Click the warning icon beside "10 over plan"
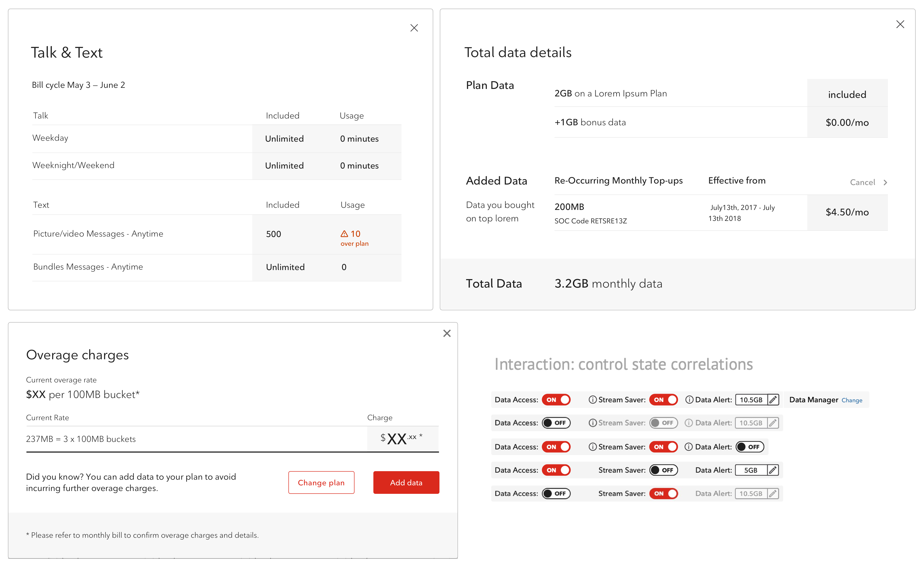The image size is (924, 567). click(344, 234)
